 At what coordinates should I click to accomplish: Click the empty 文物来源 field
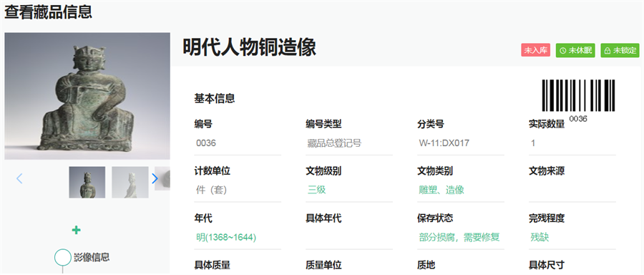572,190
